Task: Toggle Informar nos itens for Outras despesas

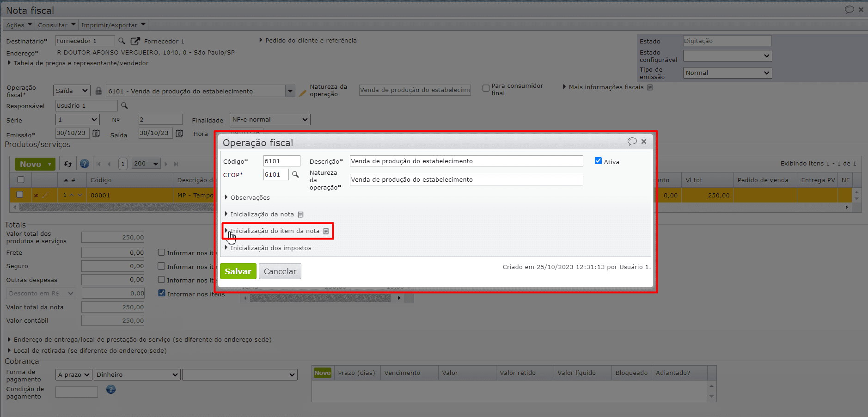Action: click(x=161, y=280)
